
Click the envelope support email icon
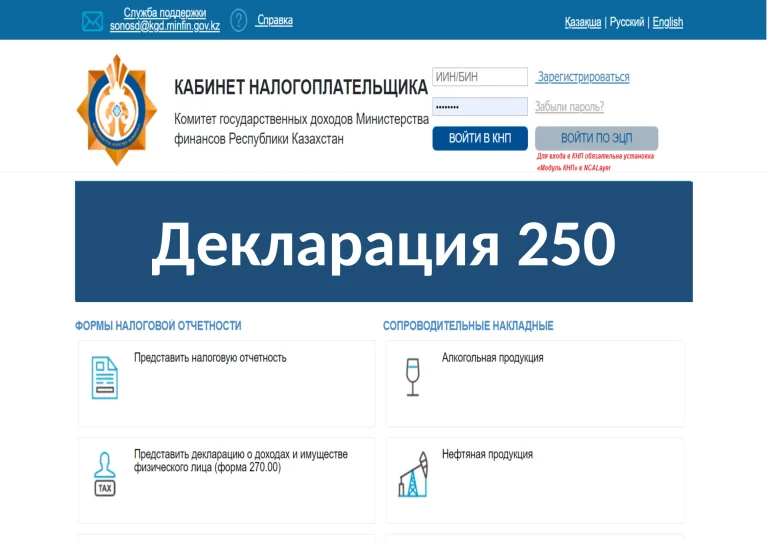[x=92, y=21]
